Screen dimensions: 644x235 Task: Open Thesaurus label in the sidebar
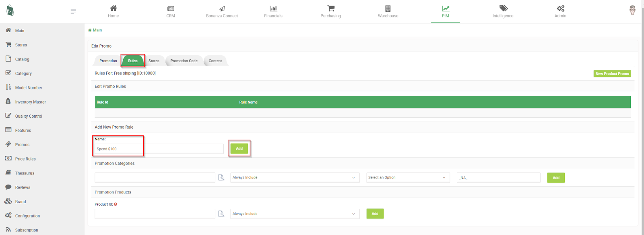25,173
